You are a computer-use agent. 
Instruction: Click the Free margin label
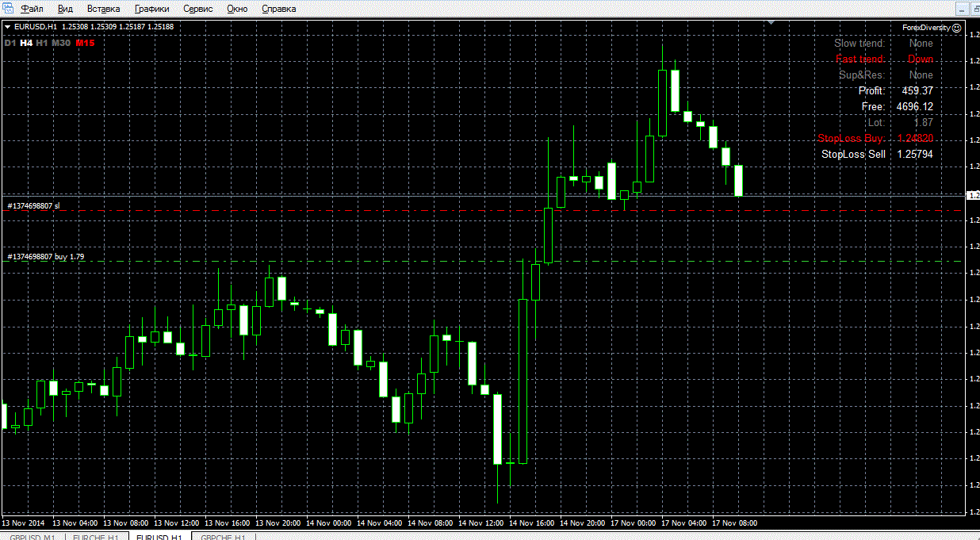pos(873,107)
